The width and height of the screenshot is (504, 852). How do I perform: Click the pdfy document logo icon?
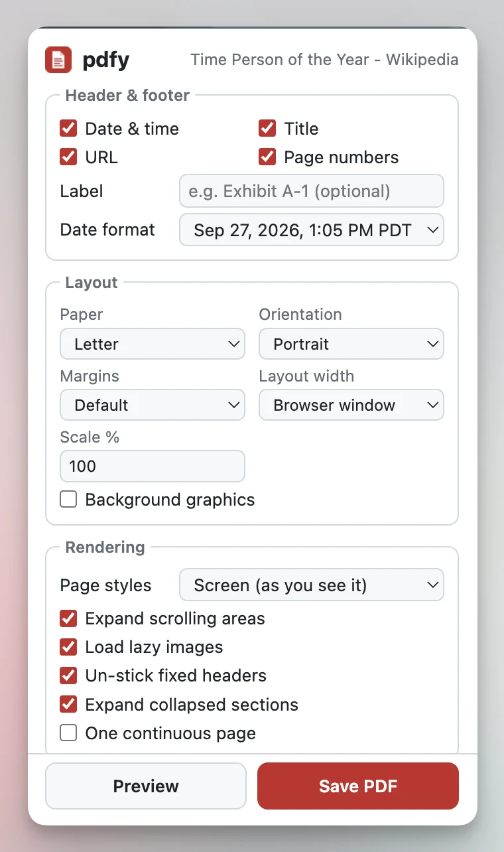(58, 60)
